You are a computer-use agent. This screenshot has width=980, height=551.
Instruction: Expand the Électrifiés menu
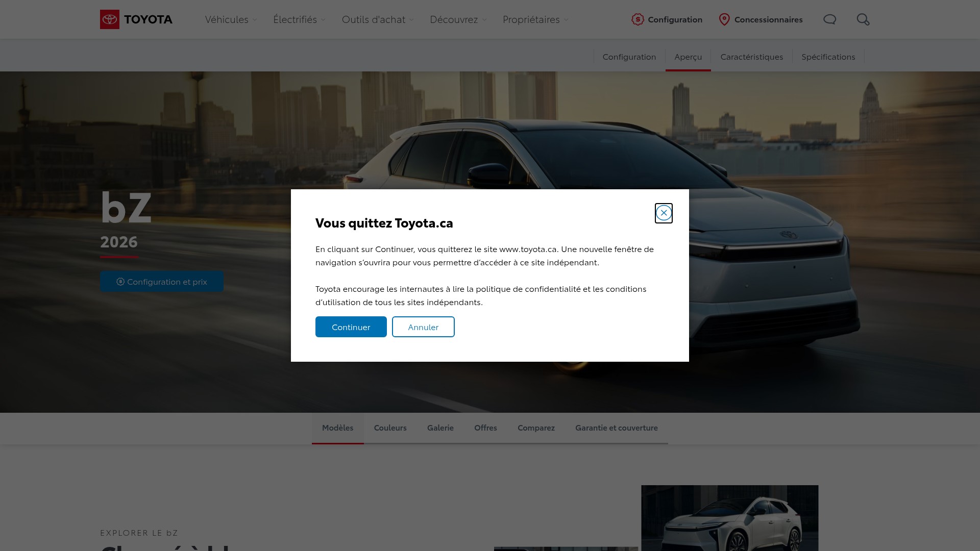click(x=300, y=19)
